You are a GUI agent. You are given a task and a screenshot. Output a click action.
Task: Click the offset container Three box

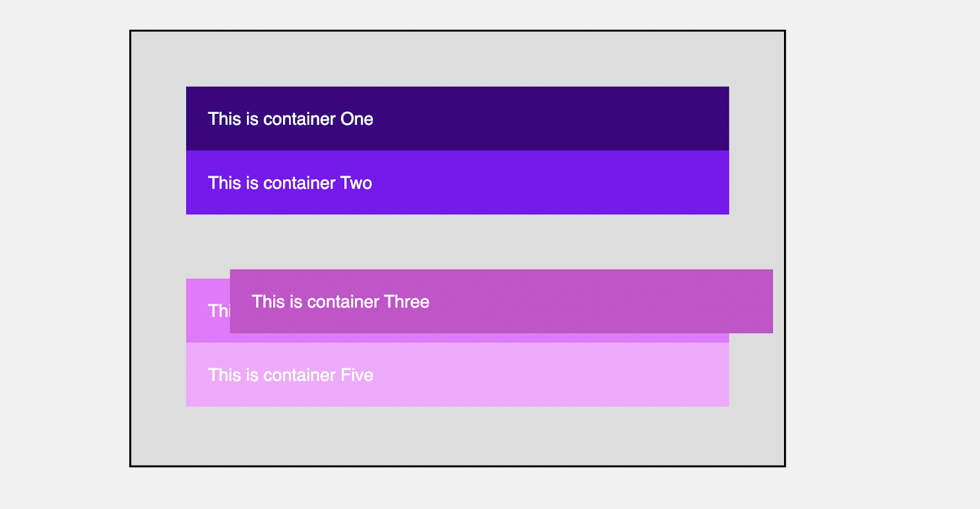coord(582,301)
